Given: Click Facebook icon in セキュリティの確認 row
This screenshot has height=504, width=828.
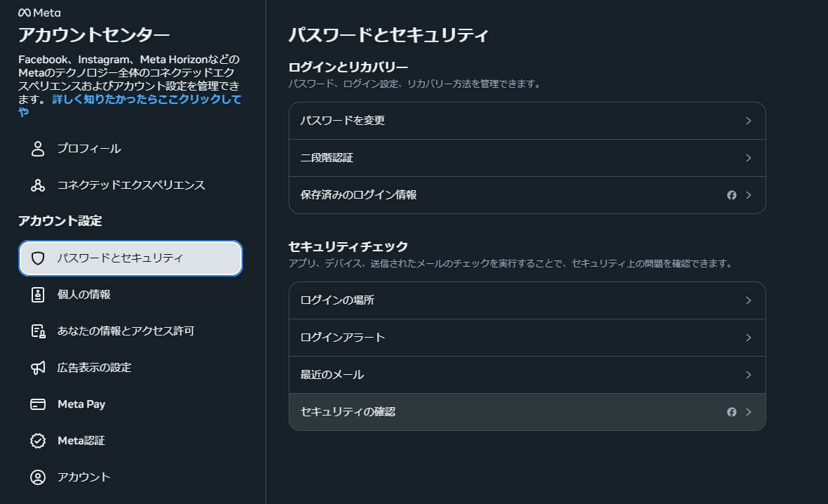Looking at the screenshot, I should pyautogui.click(x=731, y=412).
